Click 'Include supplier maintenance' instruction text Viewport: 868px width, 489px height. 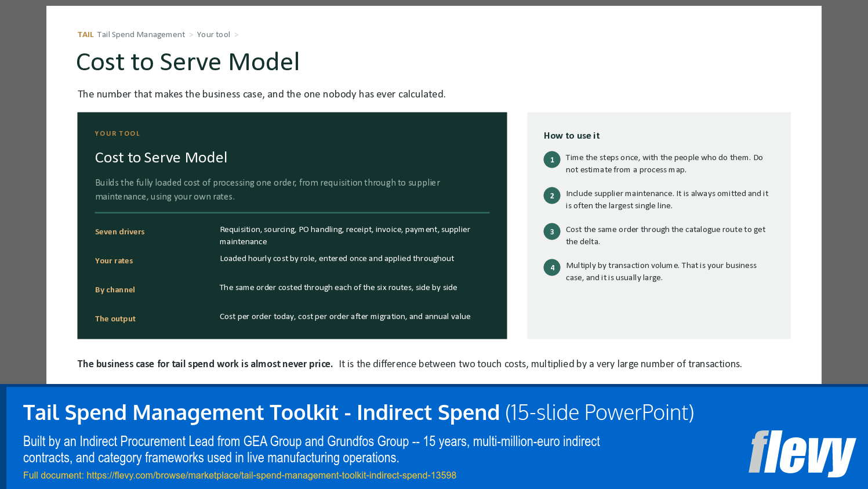[x=667, y=199]
